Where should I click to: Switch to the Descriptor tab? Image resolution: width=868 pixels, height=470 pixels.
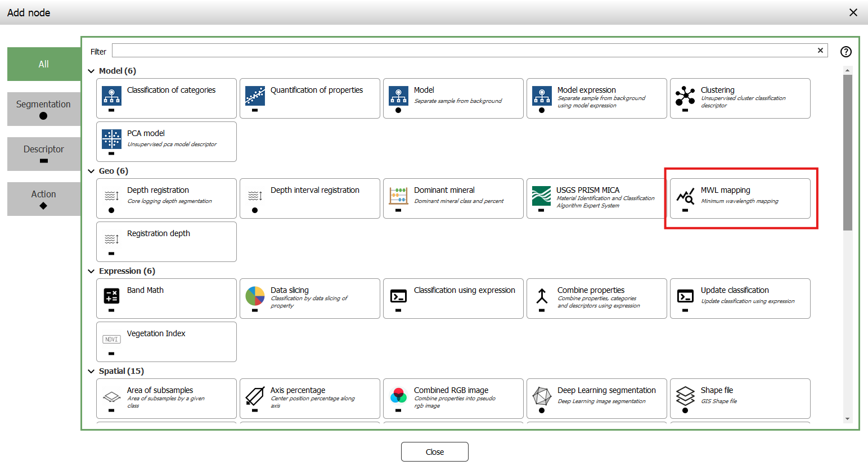[x=44, y=154]
